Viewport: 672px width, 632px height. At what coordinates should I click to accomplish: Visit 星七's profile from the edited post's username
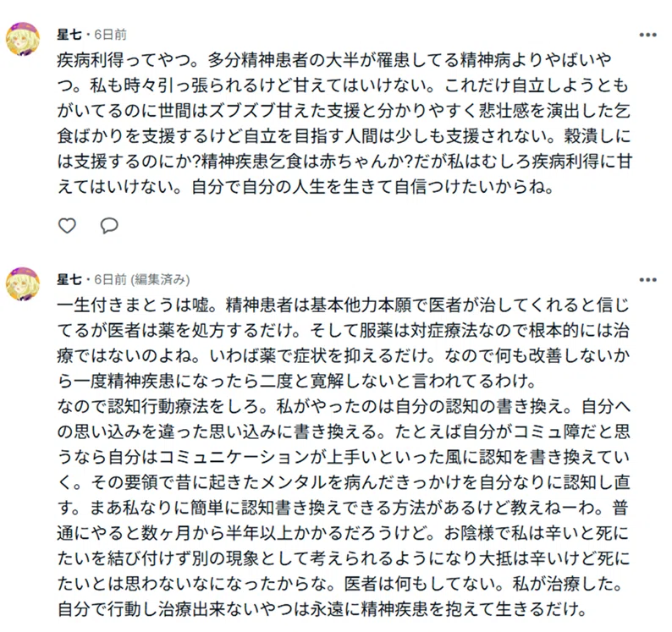click(x=69, y=279)
